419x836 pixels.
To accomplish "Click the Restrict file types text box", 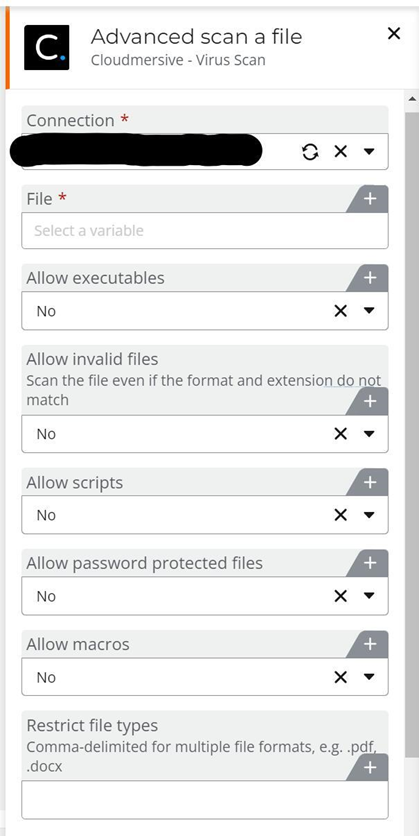I will 205,800.
